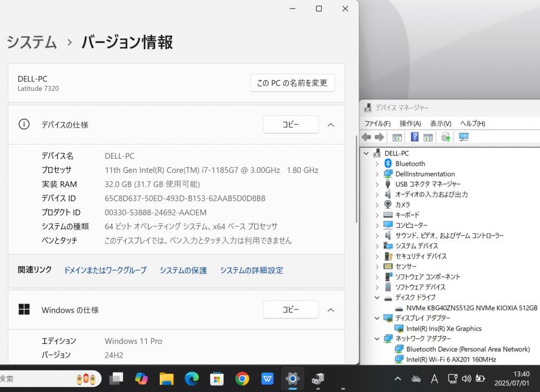540x392 pixels.
Task: Open the ドメインまたはワークグループ link
Action: (105, 270)
